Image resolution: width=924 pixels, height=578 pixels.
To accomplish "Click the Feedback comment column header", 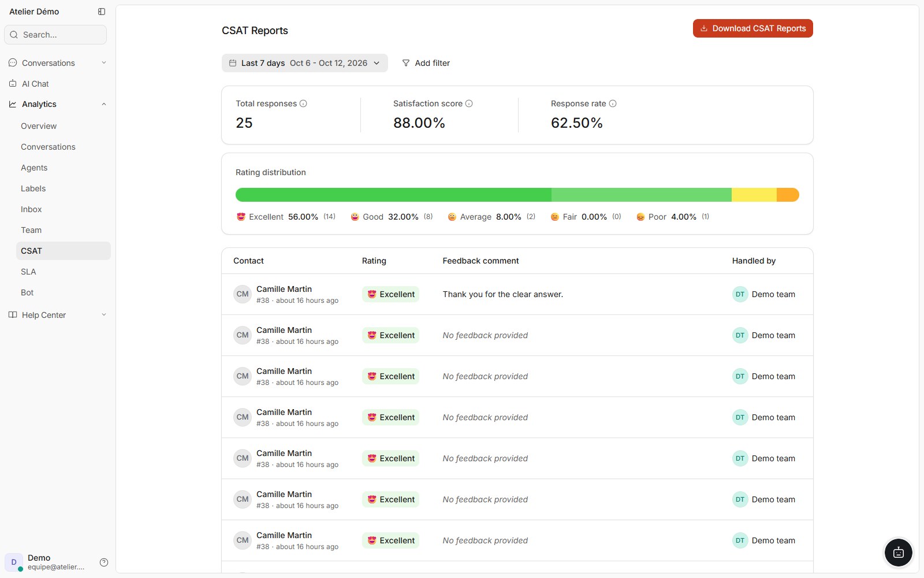I will pos(480,261).
